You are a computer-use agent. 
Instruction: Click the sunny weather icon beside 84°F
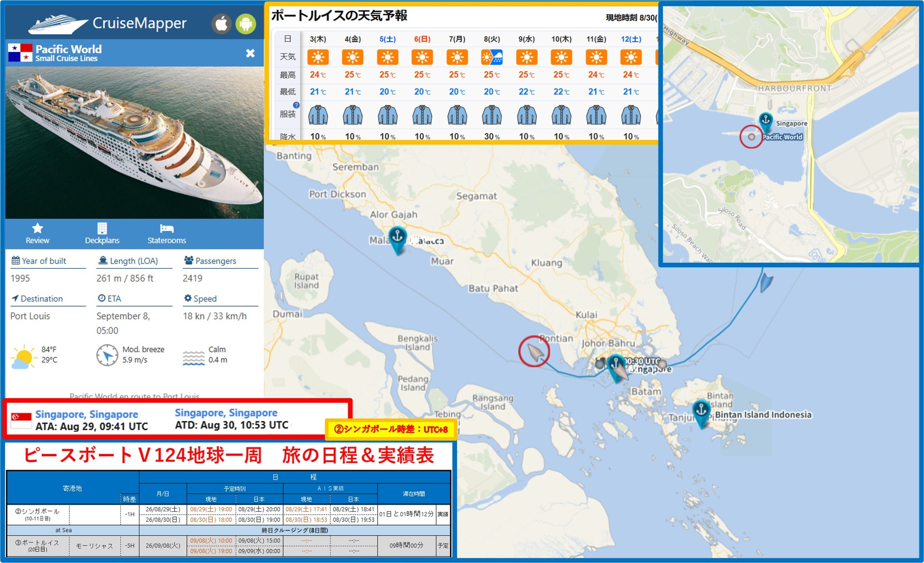[23, 357]
